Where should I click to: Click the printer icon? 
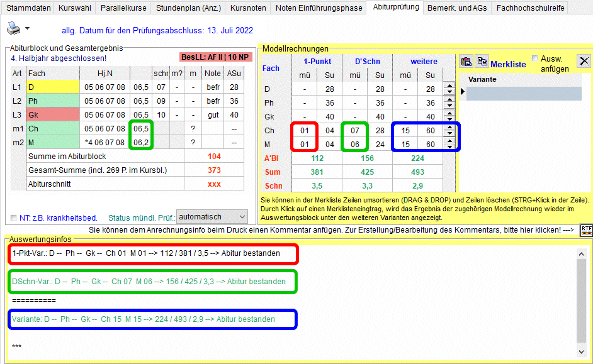click(x=13, y=28)
